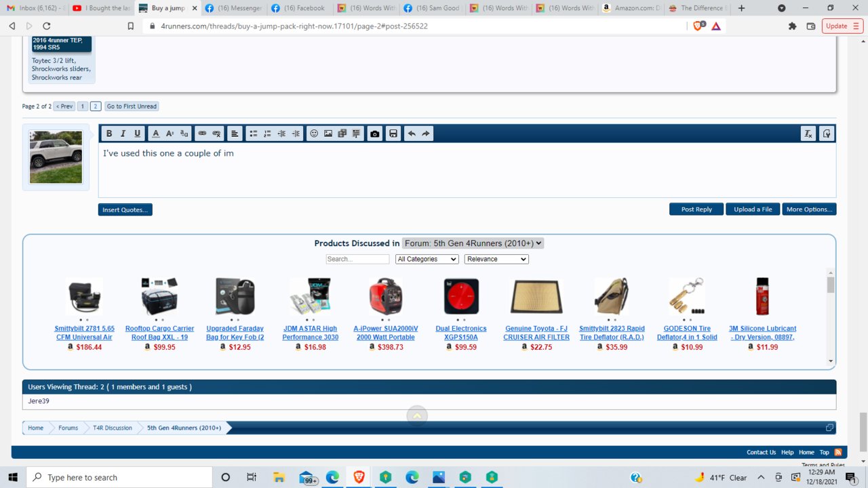868x488 pixels.
Task: Click the indent icon
Action: click(296, 134)
